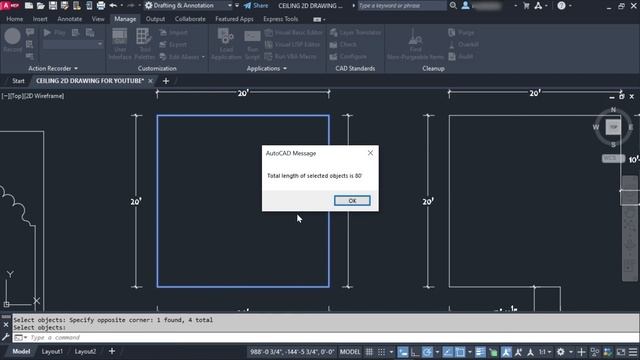This screenshot has width=640, height=360.
Task: Open the Object Snap settings dropdown arrow
Action: (x=470, y=351)
